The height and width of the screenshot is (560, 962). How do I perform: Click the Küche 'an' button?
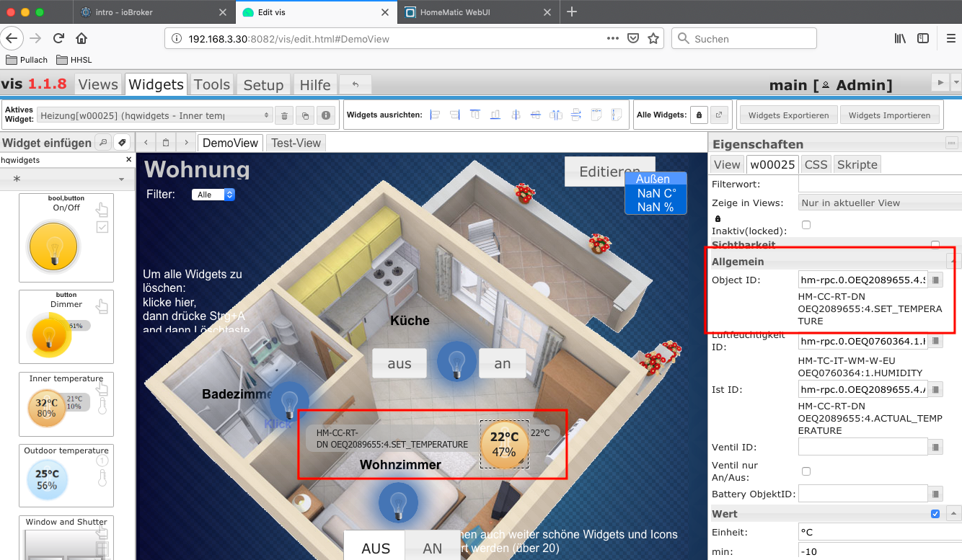tap(503, 363)
